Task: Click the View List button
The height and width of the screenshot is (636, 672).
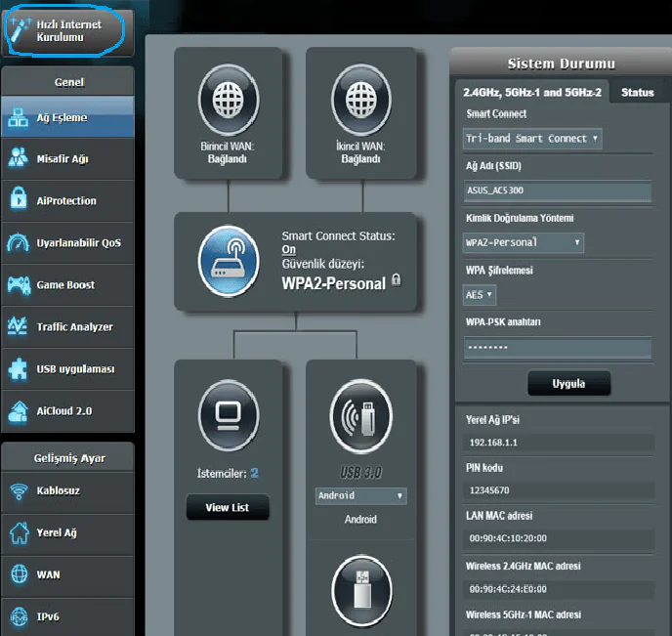Action: (228, 507)
